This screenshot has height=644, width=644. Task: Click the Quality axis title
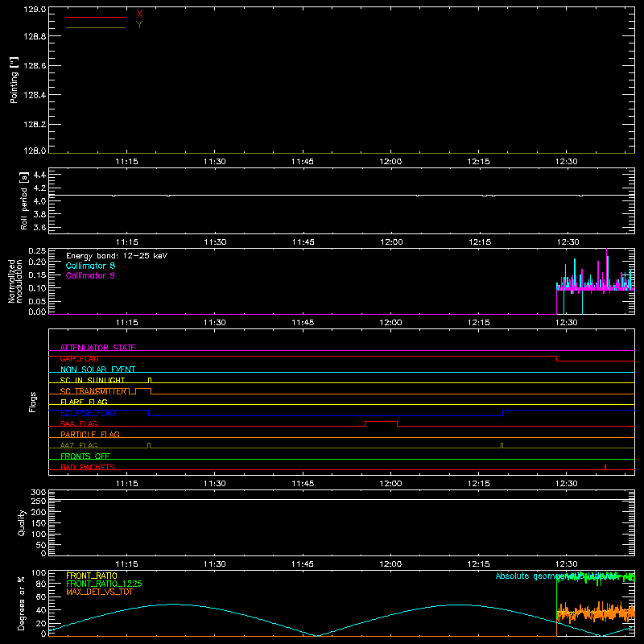pyautogui.click(x=22, y=522)
